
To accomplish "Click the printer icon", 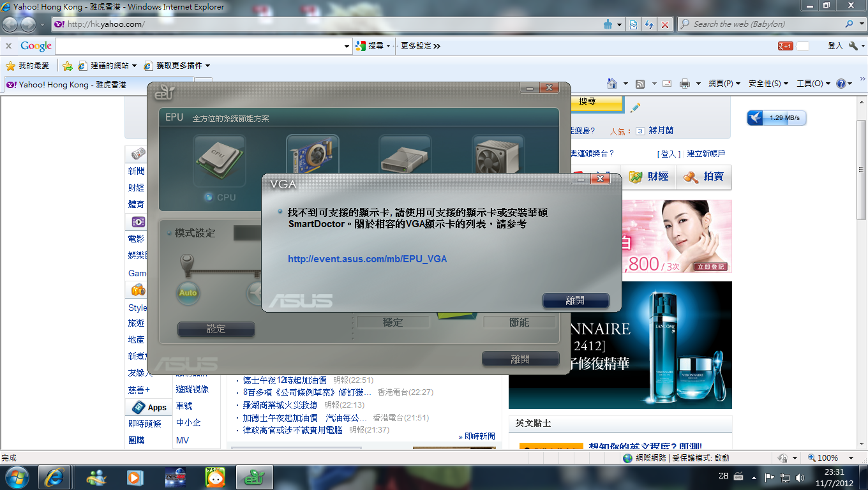I will tap(685, 84).
